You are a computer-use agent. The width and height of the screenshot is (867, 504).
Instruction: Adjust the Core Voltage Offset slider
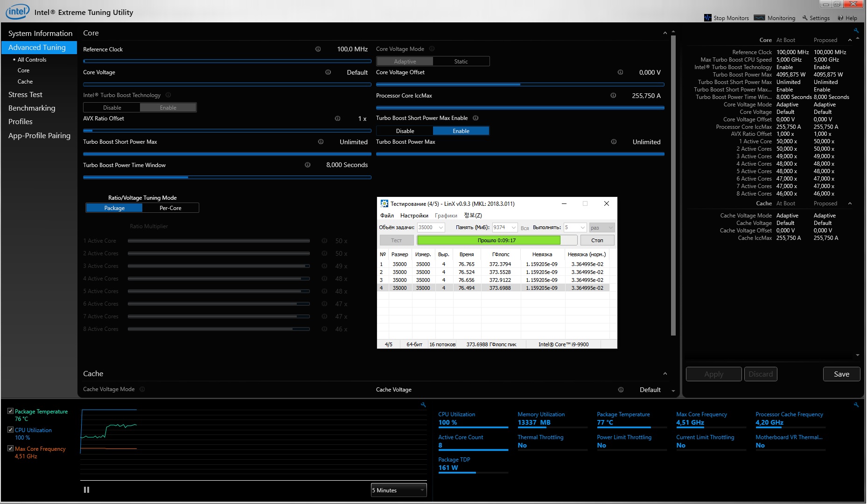pos(520,84)
